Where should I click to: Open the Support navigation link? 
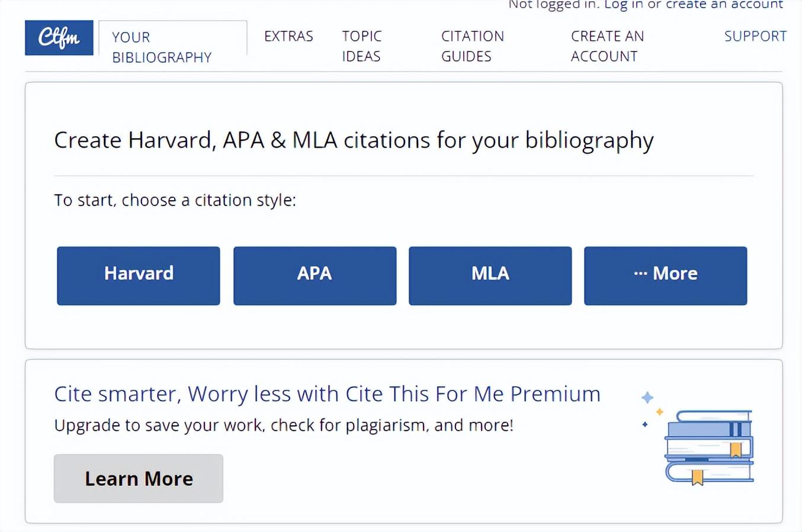pos(755,36)
